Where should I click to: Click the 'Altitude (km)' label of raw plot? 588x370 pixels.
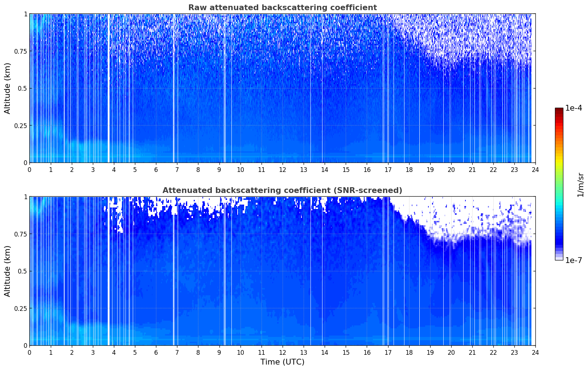(8, 88)
